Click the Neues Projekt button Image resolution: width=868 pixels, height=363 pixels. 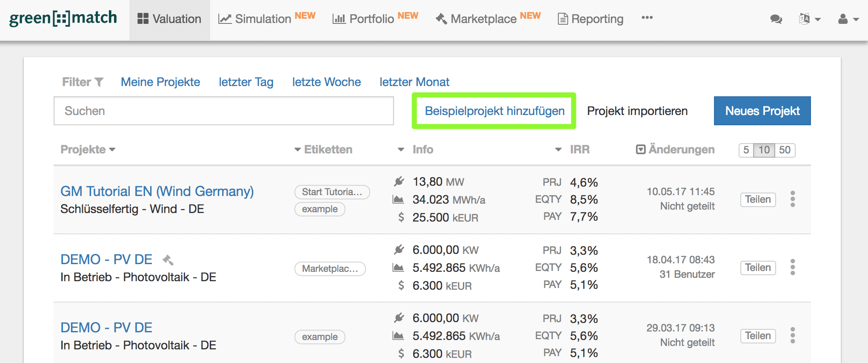762,111
